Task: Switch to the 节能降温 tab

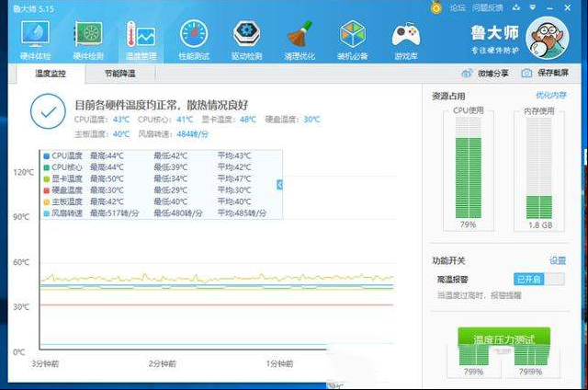Action: point(120,74)
